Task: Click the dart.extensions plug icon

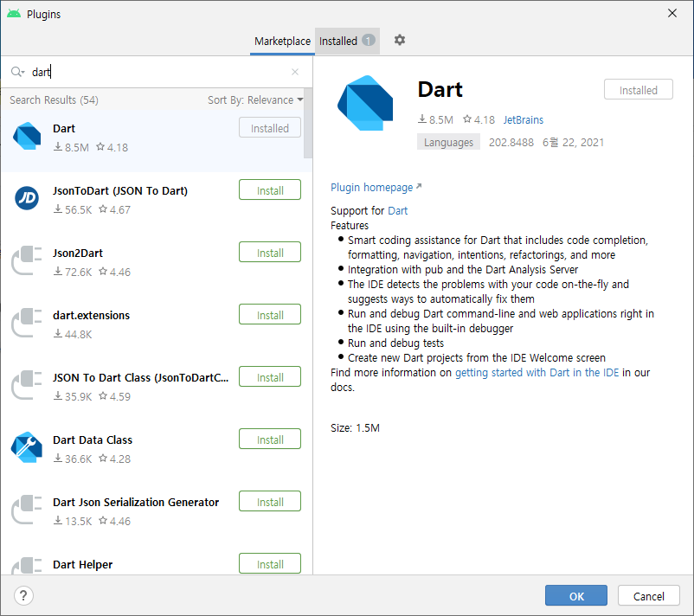Action: (x=27, y=323)
